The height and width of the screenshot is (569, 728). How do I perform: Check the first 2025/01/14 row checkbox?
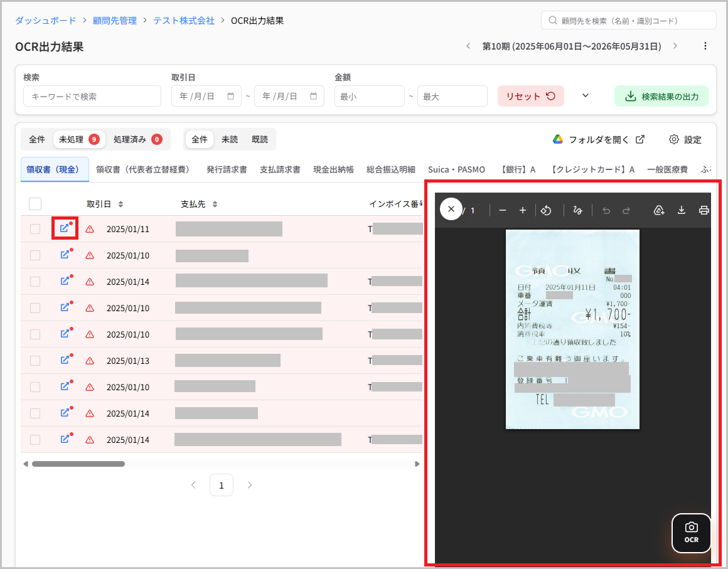(35, 282)
